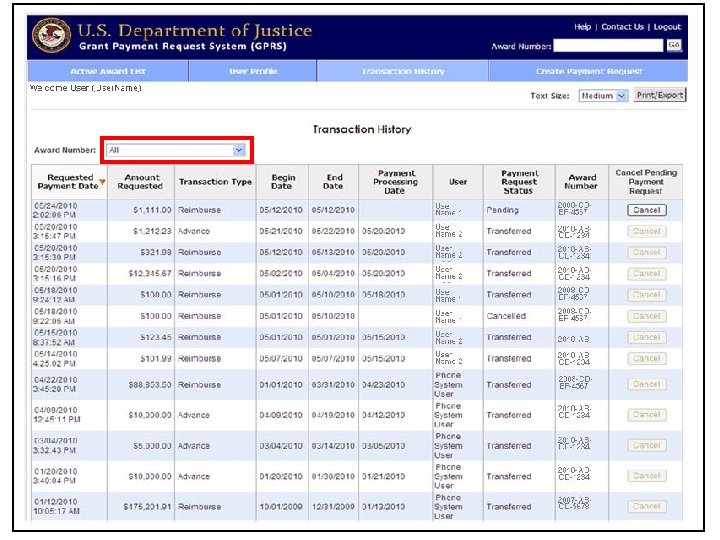Click the header Award Number search field
The image size is (720, 540).
[x=608, y=45]
